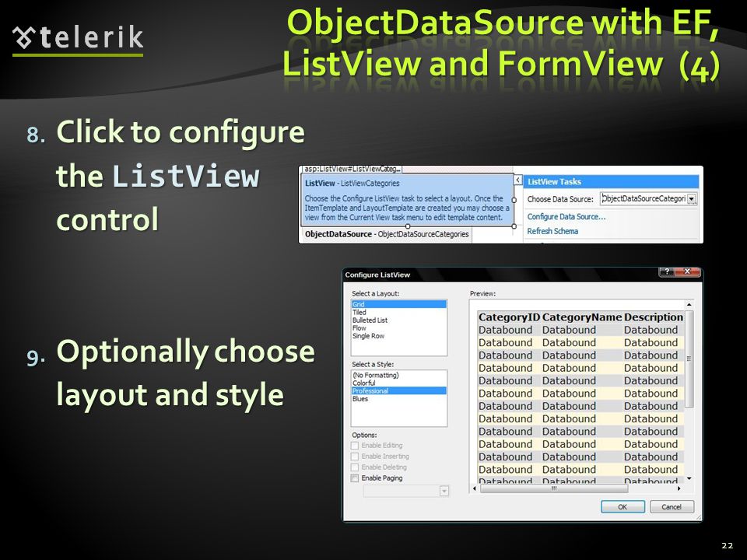Toggle the Enable Editing checkbox
The image size is (747, 560).
tap(355, 446)
